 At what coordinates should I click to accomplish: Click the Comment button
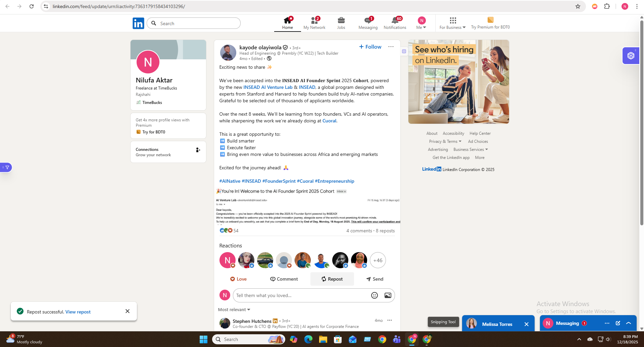(x=284, y=279)
